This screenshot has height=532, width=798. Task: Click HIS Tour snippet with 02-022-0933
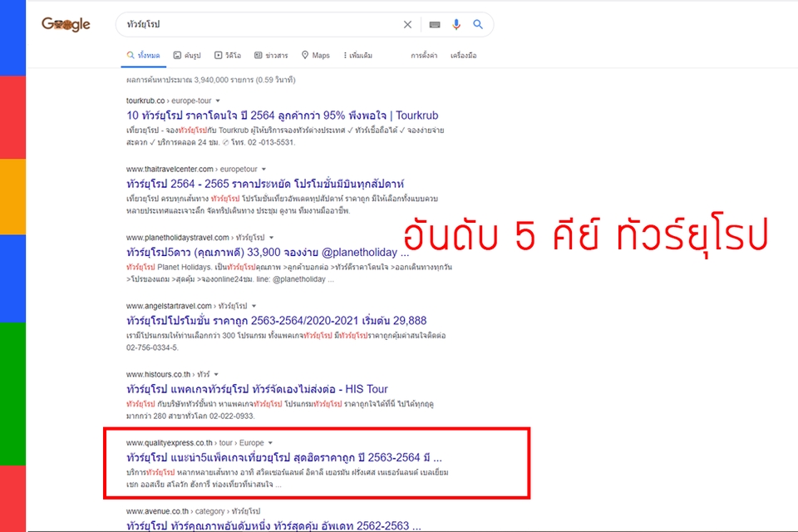(x=280, y=410)
